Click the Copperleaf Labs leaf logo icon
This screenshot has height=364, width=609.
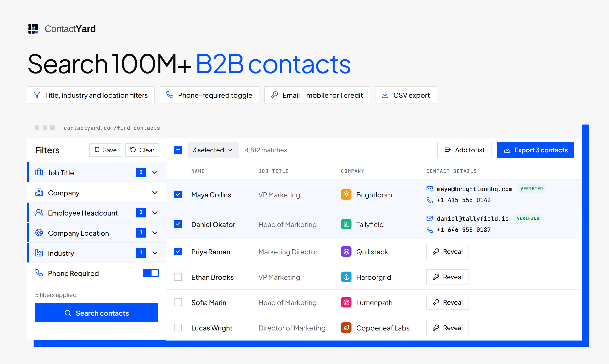point(346,328)
